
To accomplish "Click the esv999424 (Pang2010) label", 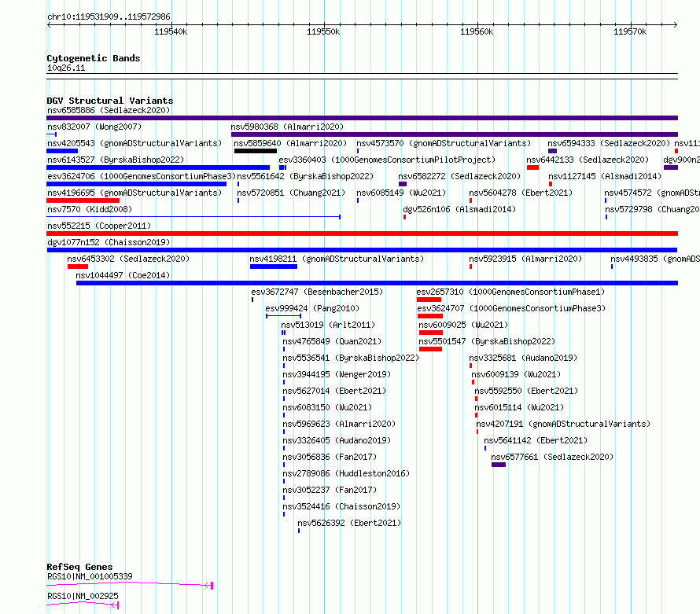I will (x=312, y=308).
